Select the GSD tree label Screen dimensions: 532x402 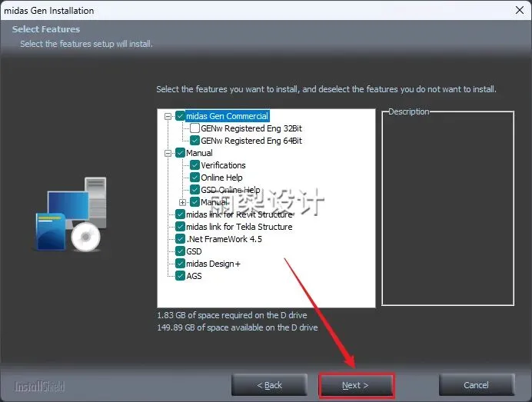click(194, 251)
